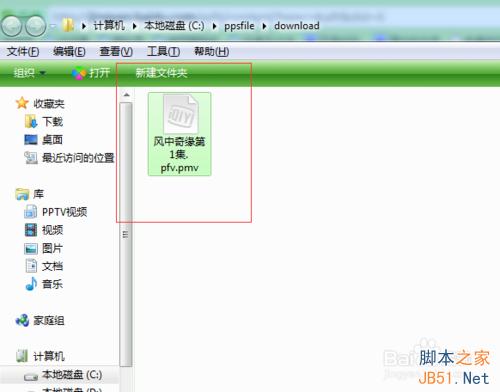Open PPTV视频 library
The image size is (500, 392).
tap(64, 212)
